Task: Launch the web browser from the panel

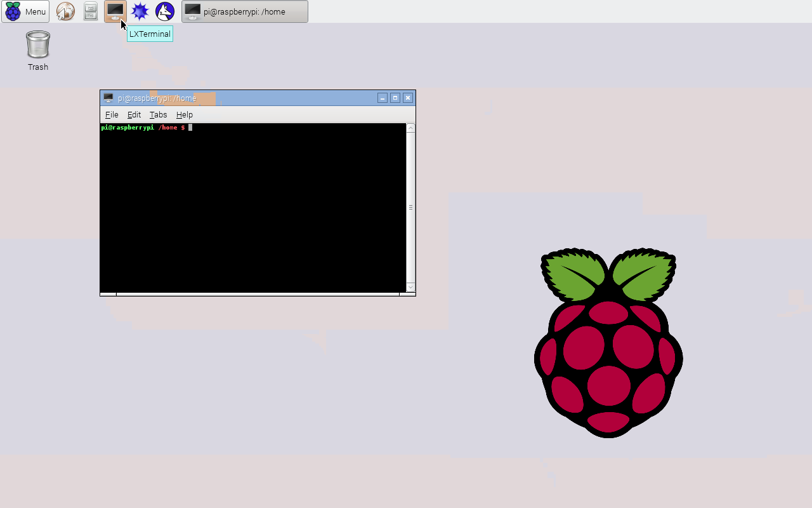Action: [x=65, y=11]
